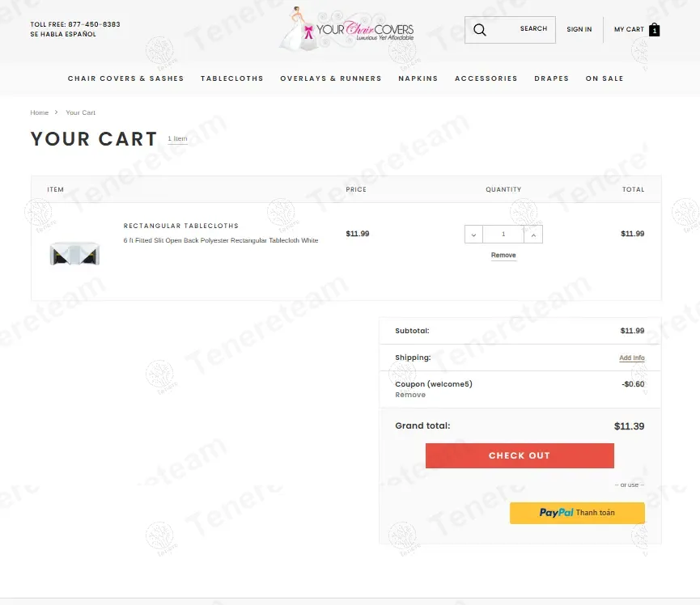Viewport: 700px width, 605px height.
Task: Increase quantity with the up arrow
Action: point(532,235)
